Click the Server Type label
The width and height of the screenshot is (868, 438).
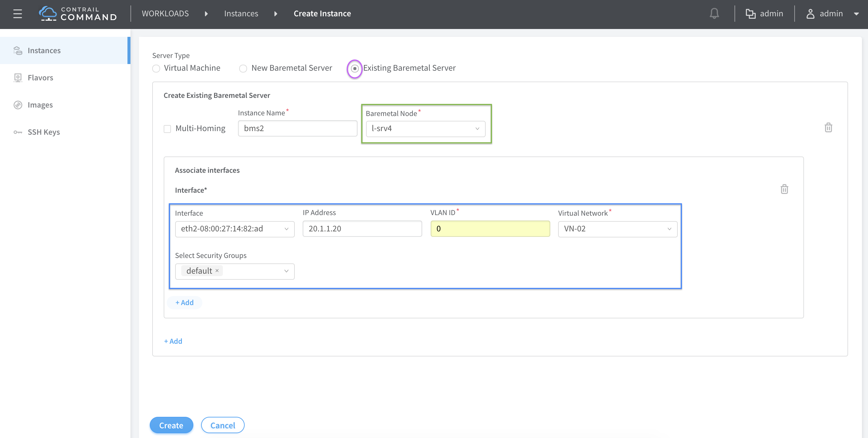tap(171, 56)
